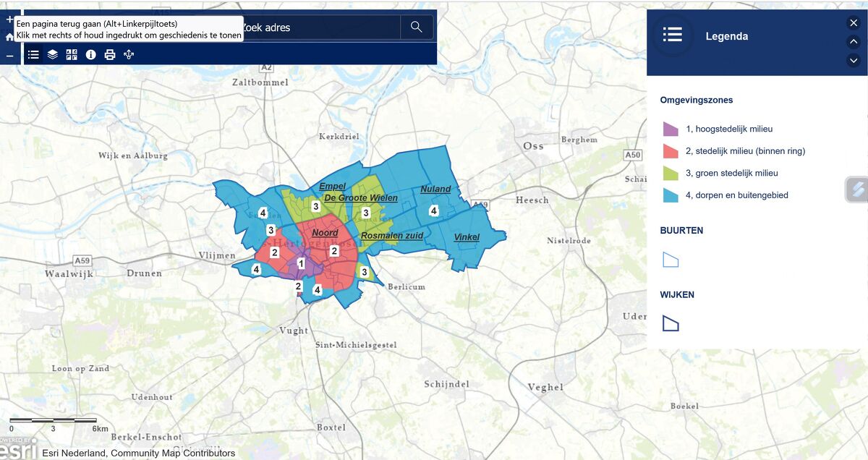Close the Legenda panel
Image resolution: width=868 pixels, height=460 pixels.
tap(854, 23)
